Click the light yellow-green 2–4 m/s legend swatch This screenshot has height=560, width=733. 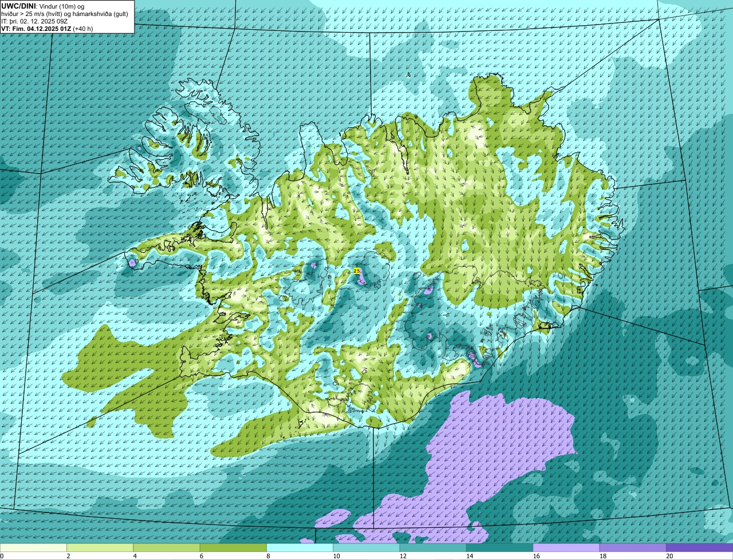click(100, 548)
